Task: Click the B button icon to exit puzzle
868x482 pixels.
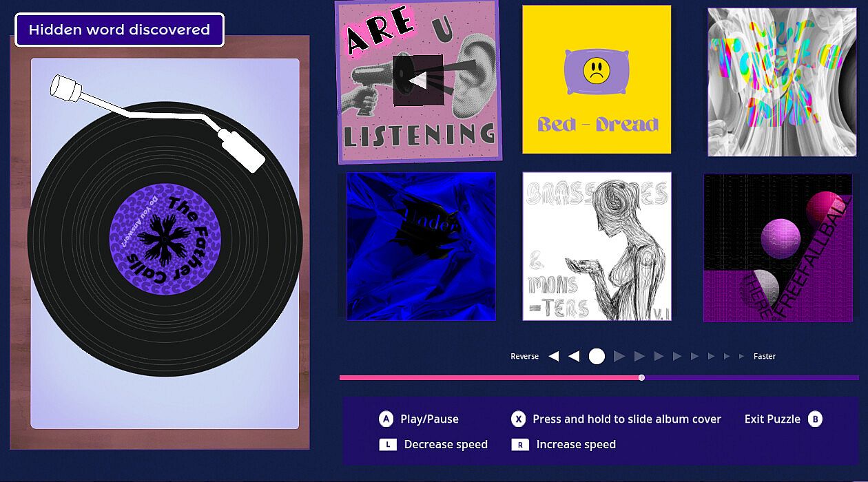Action: pyautogui.click(x=815, y=419)
